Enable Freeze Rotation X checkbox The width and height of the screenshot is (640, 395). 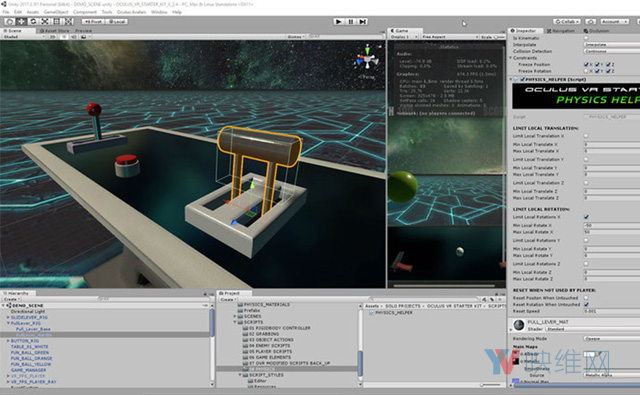coord(586,71)
